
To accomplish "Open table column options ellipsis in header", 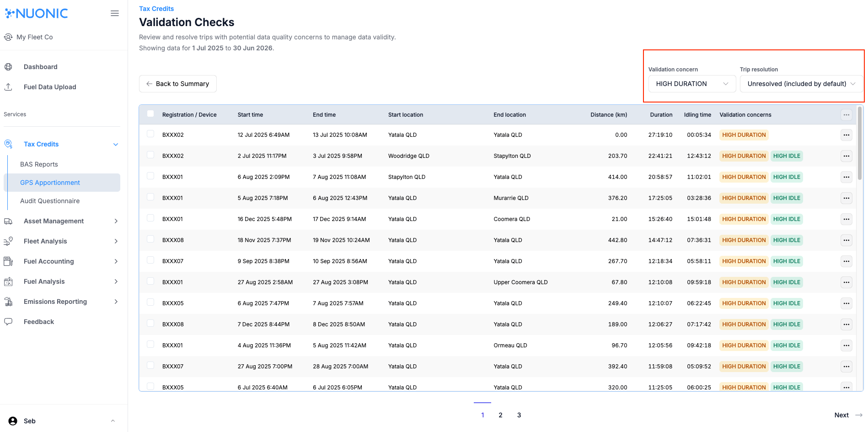I will click(847, 115).
